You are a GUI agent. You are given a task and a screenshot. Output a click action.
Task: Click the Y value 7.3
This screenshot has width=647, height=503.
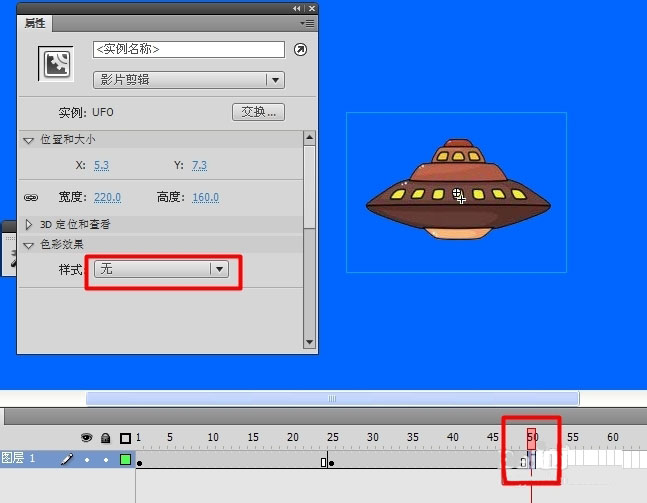(x=199, y=165)
